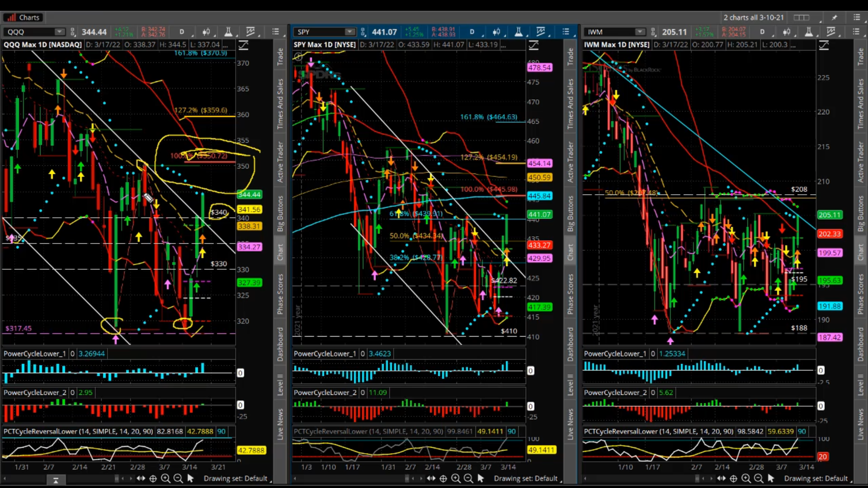The image size is (868, 488).
Task: Open Big Buttons tab on SPY sidebar
Action: click(571, 214)
